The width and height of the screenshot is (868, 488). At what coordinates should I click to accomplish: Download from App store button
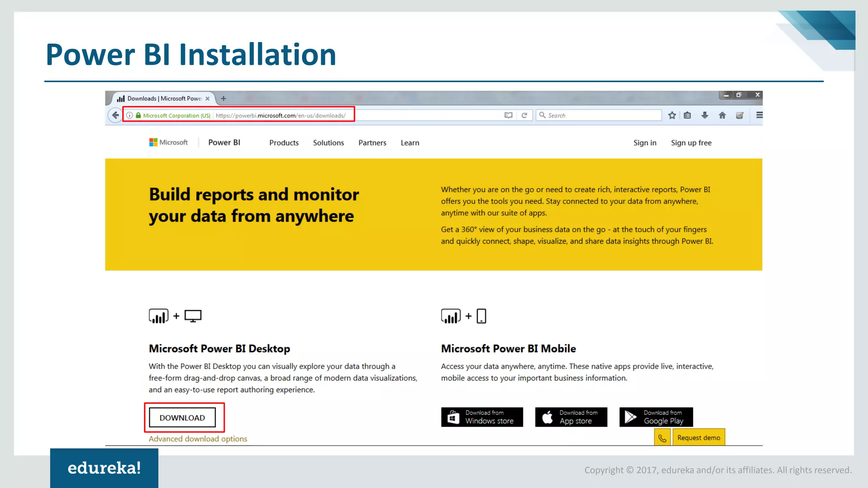coord(571,417)
